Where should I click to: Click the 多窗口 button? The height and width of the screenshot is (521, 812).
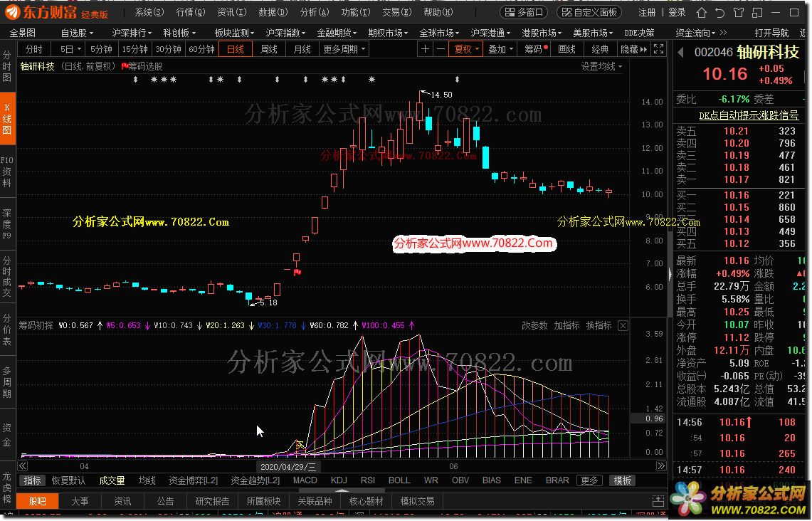pyautogui.click(x=524, y=12)
